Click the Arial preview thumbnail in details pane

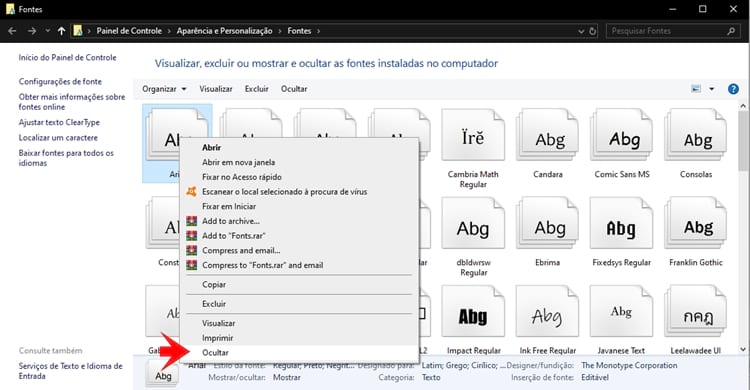click(x=163, y=373)
